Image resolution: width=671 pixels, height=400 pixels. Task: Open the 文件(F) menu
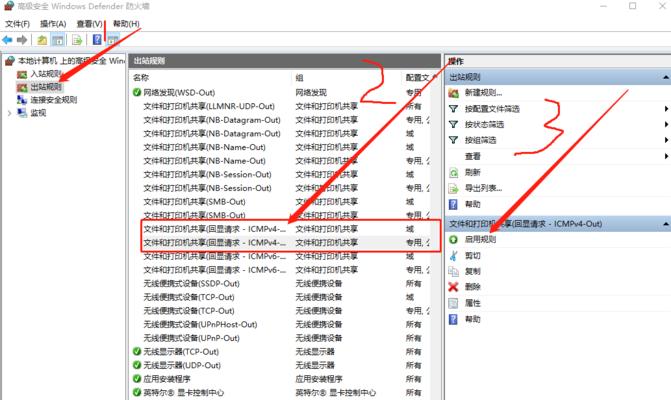(x=18, y=24)
